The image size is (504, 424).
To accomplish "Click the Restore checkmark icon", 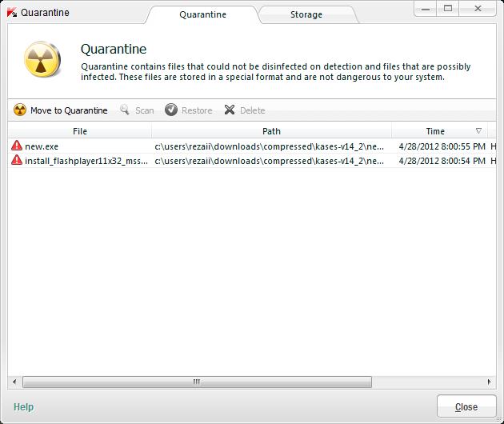I will tap(171, 110).
